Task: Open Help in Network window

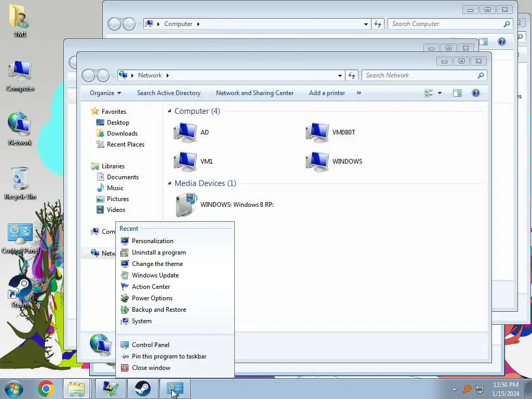Action: click(476, 93)
